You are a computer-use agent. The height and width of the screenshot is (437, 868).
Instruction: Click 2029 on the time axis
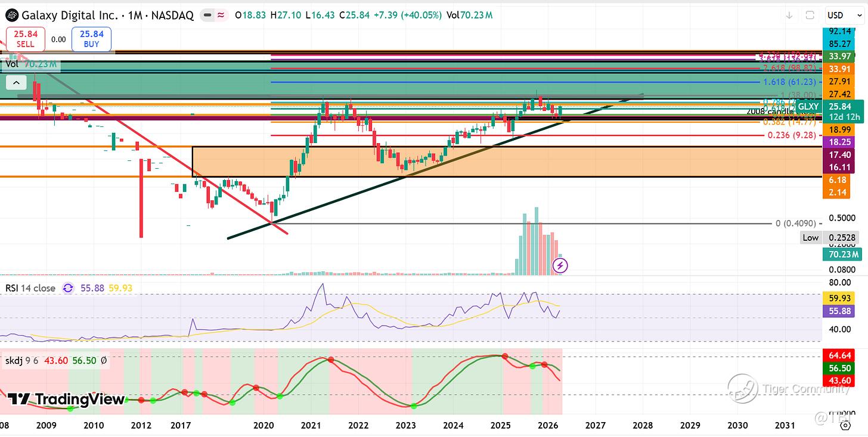click(690, 425)
